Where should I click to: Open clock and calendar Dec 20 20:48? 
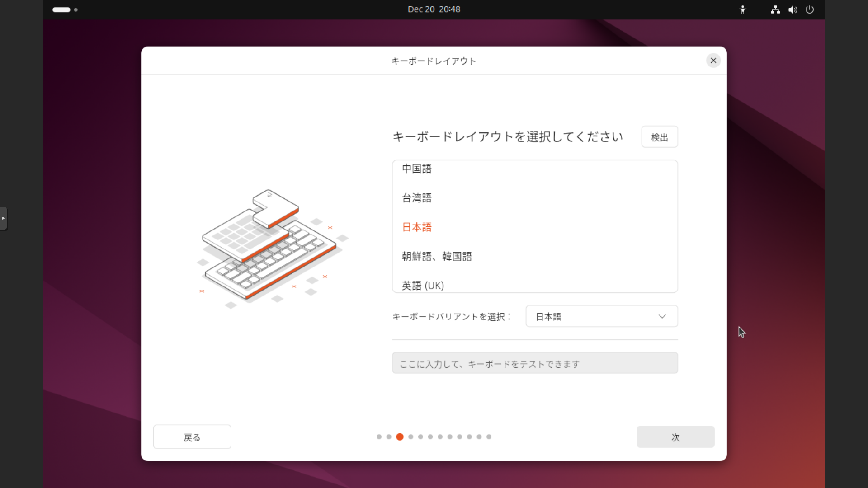click(434, 9)
